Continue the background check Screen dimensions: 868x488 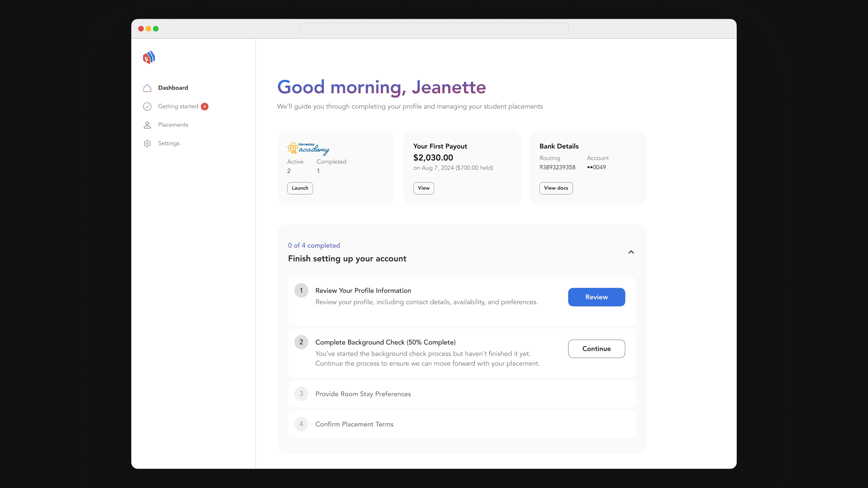point(596,349)
